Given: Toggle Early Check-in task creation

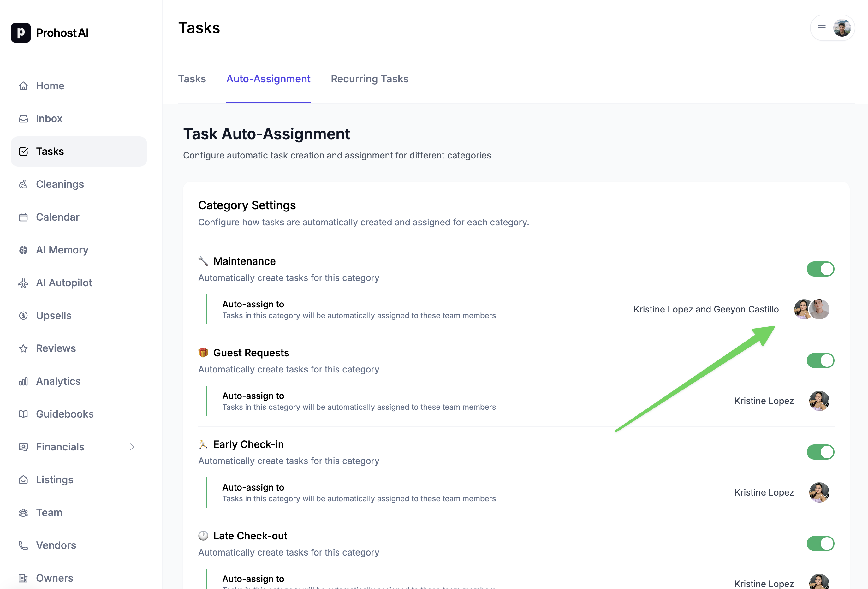Looking at the screenshot, I should (820, 452).
